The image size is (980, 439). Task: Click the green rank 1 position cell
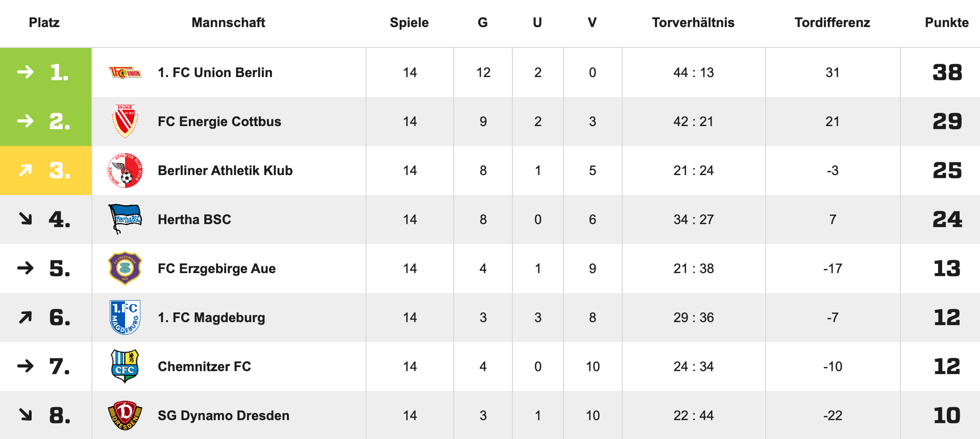coord(46,72)
